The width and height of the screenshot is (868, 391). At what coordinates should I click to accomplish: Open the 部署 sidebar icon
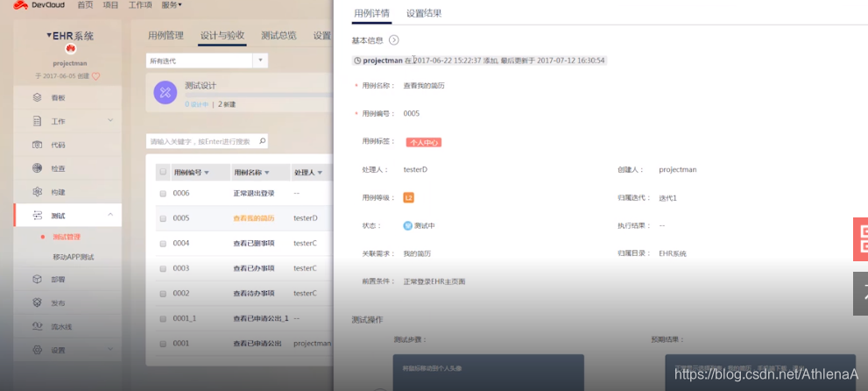(37, 279)
